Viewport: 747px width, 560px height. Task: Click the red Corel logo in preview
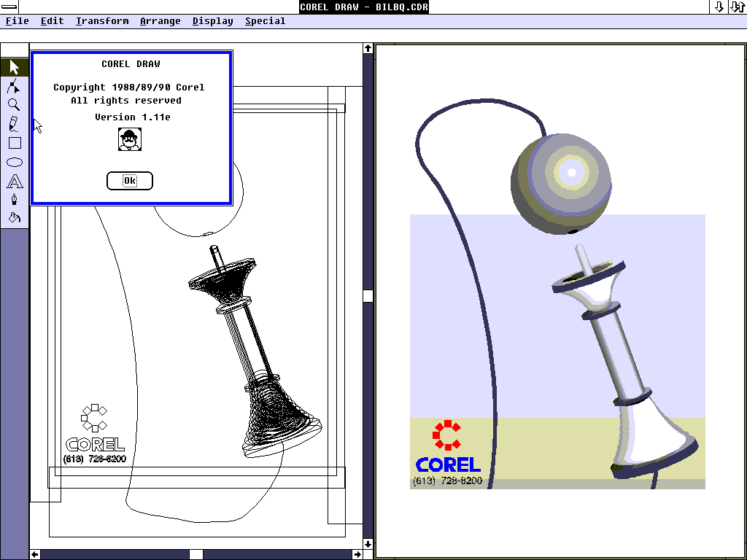[x=447, y=435]
